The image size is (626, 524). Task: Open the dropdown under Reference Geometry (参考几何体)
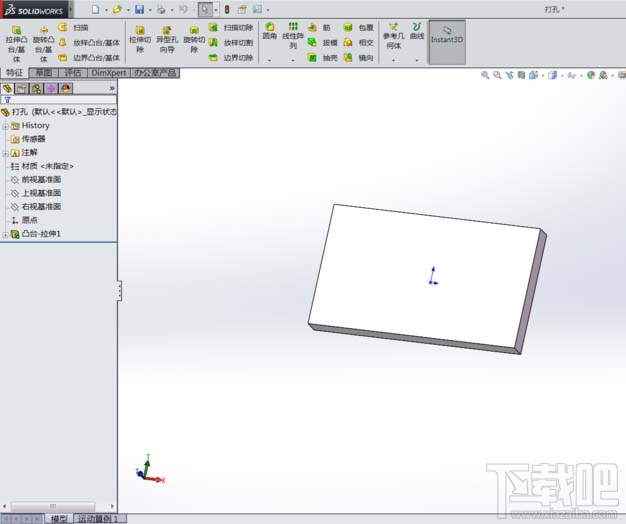click(394, 60)
